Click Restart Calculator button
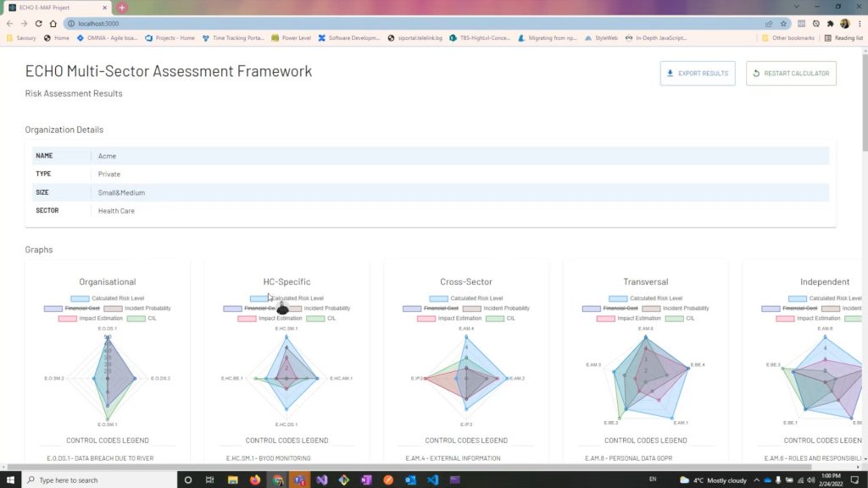This screenshot has width=868, height=488. 791,73
